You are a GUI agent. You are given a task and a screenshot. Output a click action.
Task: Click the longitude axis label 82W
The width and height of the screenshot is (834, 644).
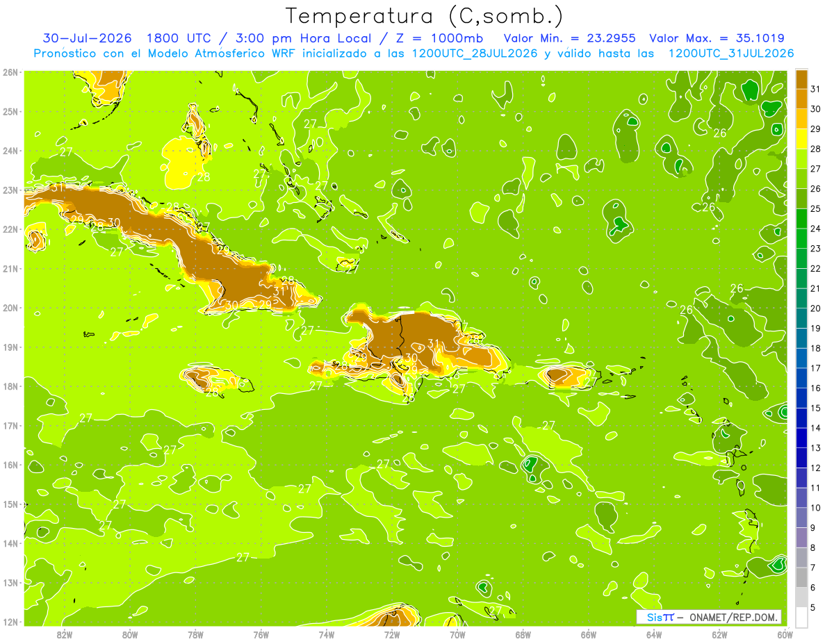point(65,634)
